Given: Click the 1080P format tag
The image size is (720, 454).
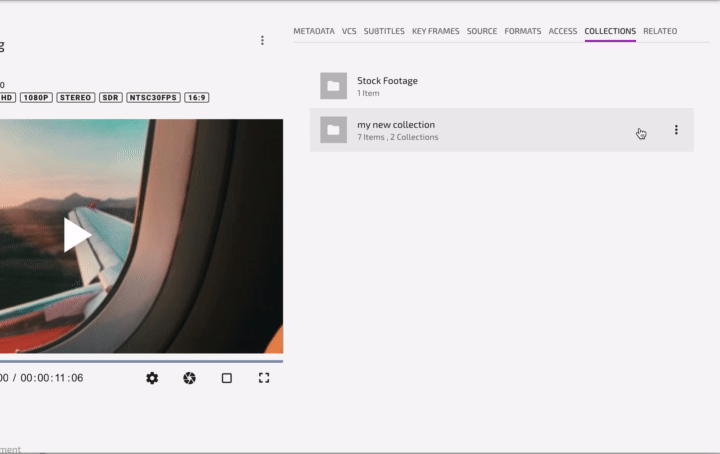Looking at the screenshot, I should tap(37, 98).
